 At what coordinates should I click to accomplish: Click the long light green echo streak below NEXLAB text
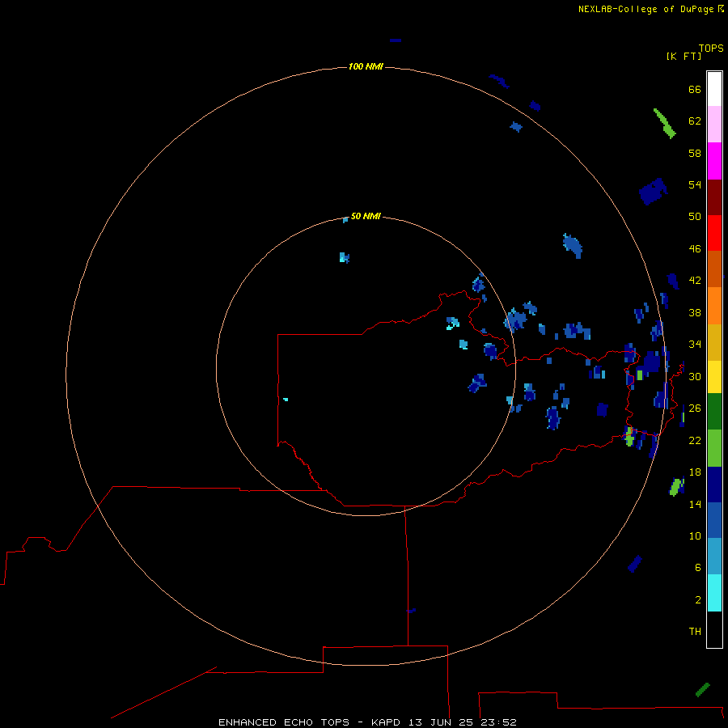pyautogui.click(x=664, y=124)
